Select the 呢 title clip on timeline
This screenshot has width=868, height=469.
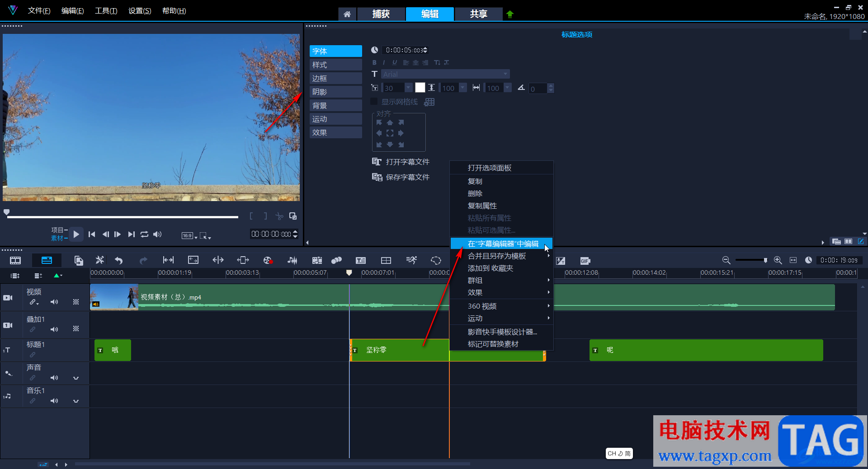(x=706, y=350)
